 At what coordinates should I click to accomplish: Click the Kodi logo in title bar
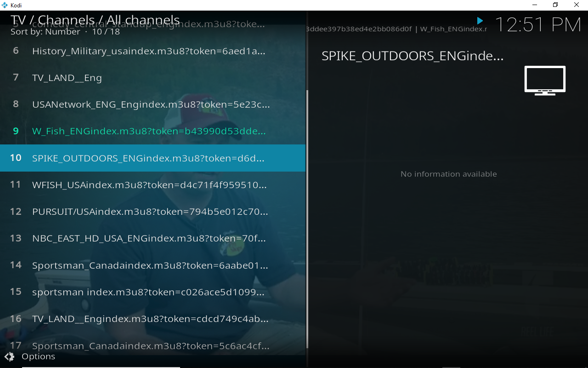pyautogui.click(x=5, y=5)
